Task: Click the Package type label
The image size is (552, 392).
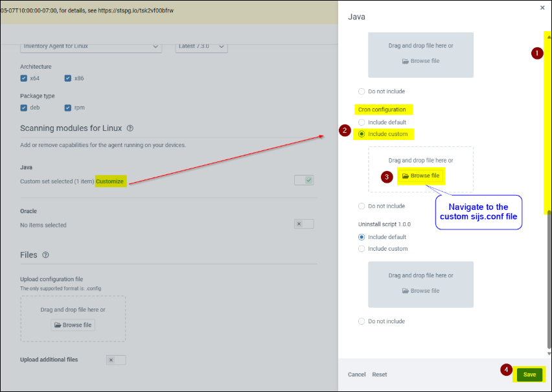Action: (x=38, y=96)
